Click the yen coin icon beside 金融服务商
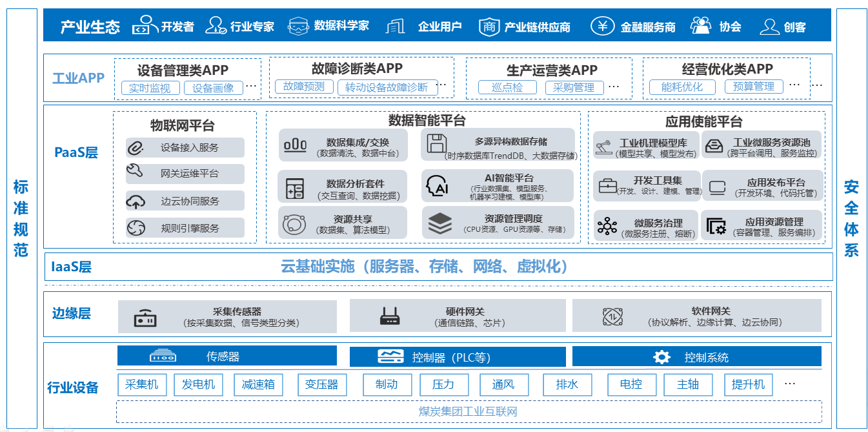 coord(603,26)
